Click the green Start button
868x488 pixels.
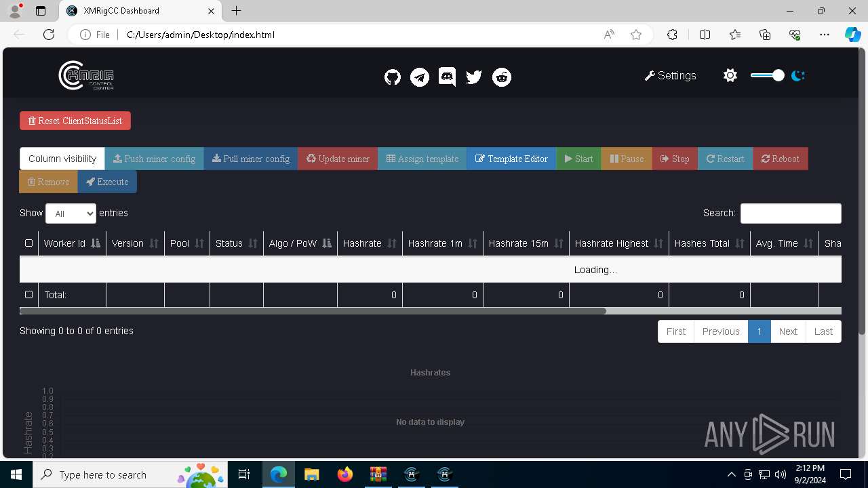578,159
